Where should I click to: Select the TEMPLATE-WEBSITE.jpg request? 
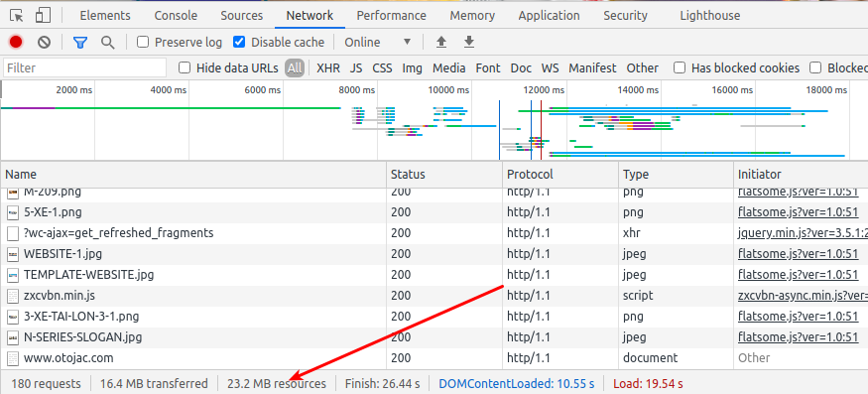click(434, 275)
